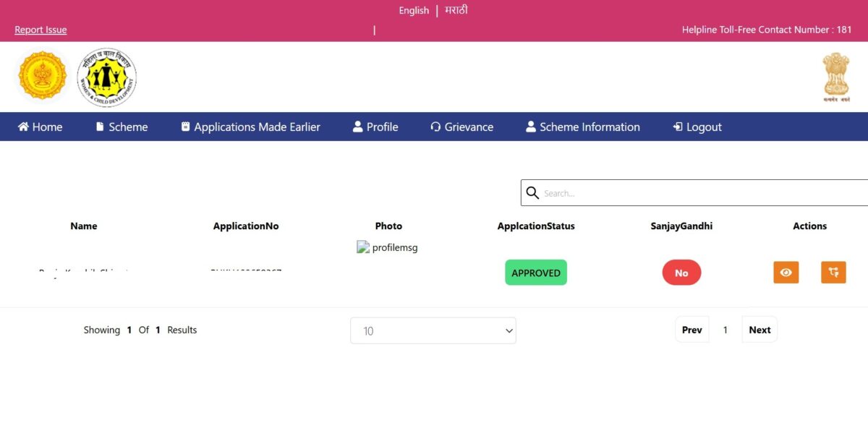This screenshot has width=868, height=423.
Task: Select the Home navigation icon
Action: point(25,127)
